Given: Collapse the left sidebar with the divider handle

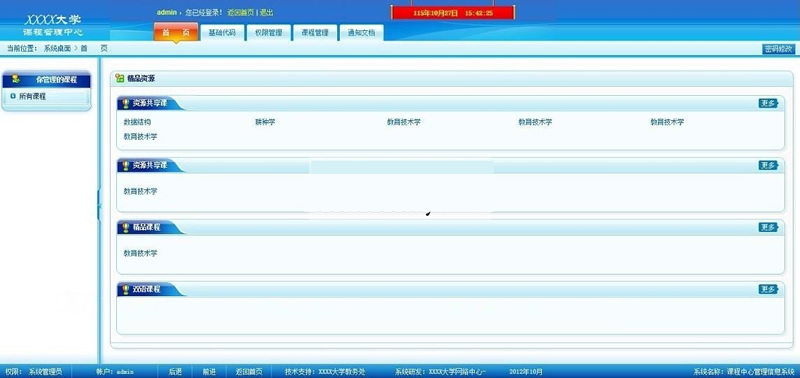Looking at the screenshot, I should (x=99, y=205).
